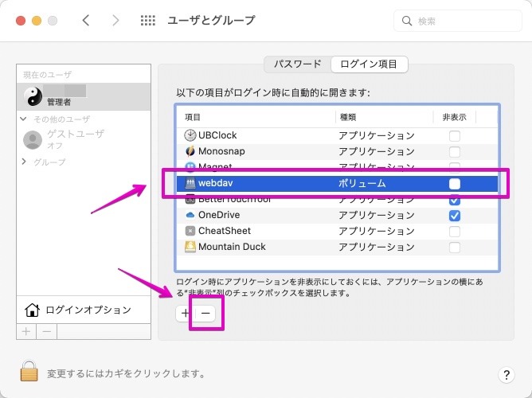
Task: Show all preferences grid icon
Action: click(148, 21)
